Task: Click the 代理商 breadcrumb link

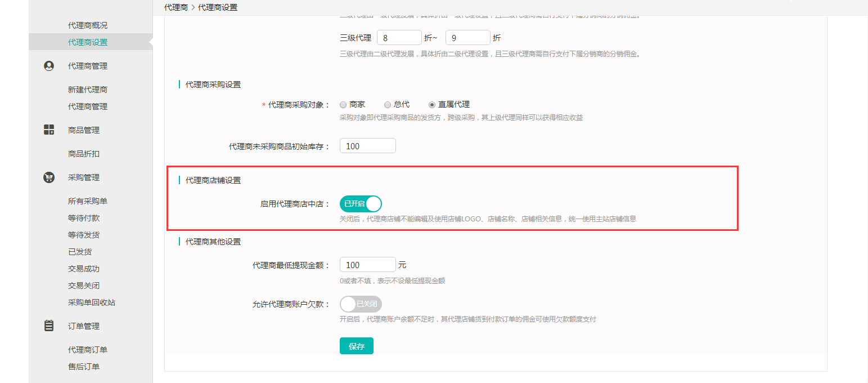Action: 176,7
